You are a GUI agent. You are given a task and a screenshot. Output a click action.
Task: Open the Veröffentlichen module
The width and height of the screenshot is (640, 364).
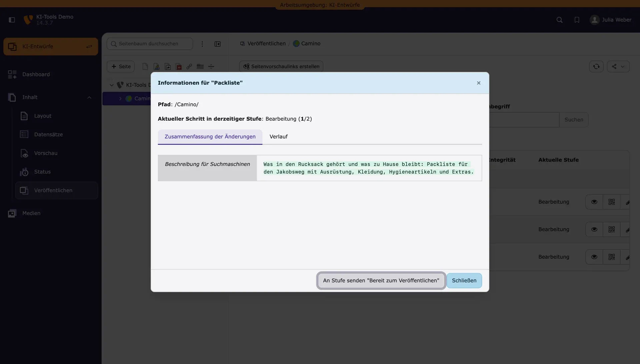click(57, 190)
